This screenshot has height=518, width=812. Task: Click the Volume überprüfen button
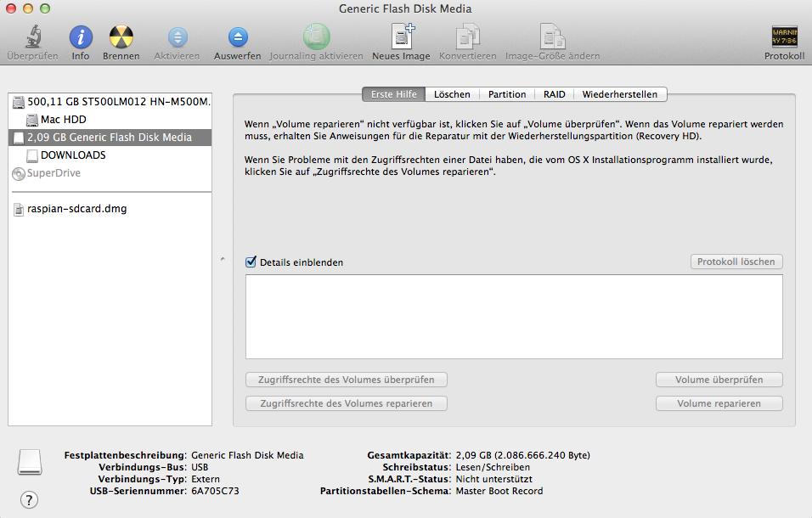tap(719, 380)
